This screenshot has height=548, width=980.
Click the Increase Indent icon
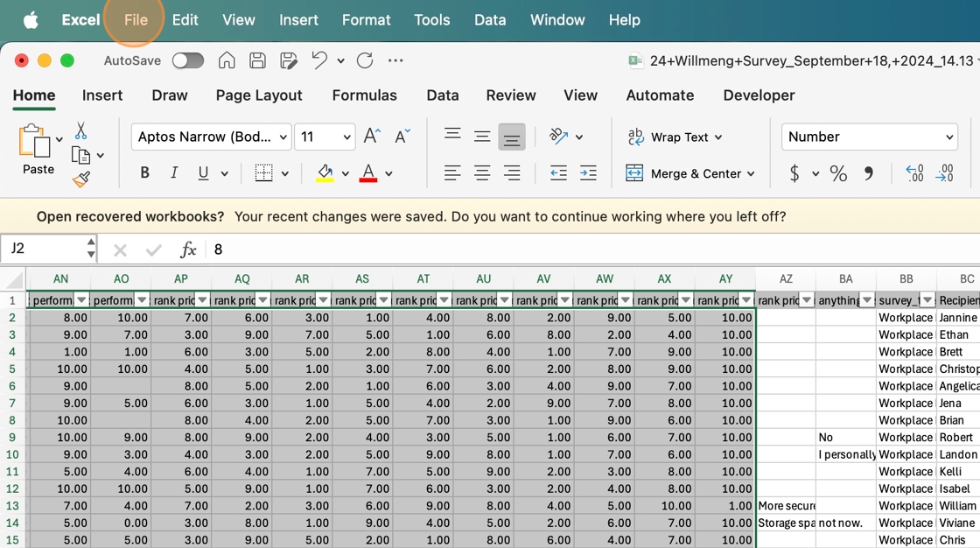click(x=588, y=173)
